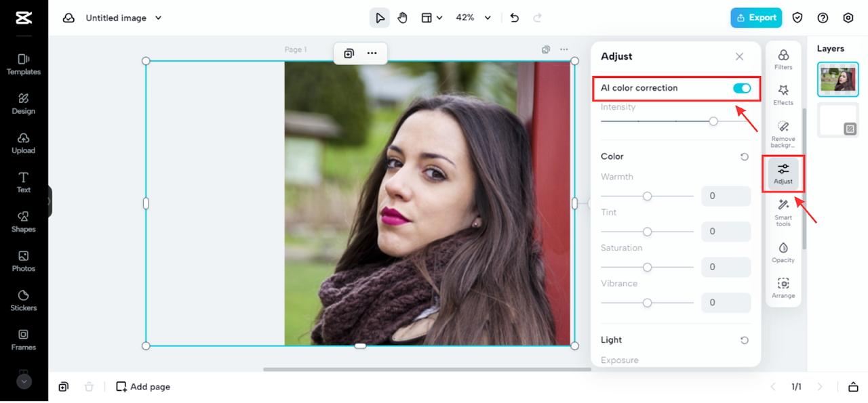Click the portrait photo on canvas
This screenshot has height=403, width=868.
428,203
